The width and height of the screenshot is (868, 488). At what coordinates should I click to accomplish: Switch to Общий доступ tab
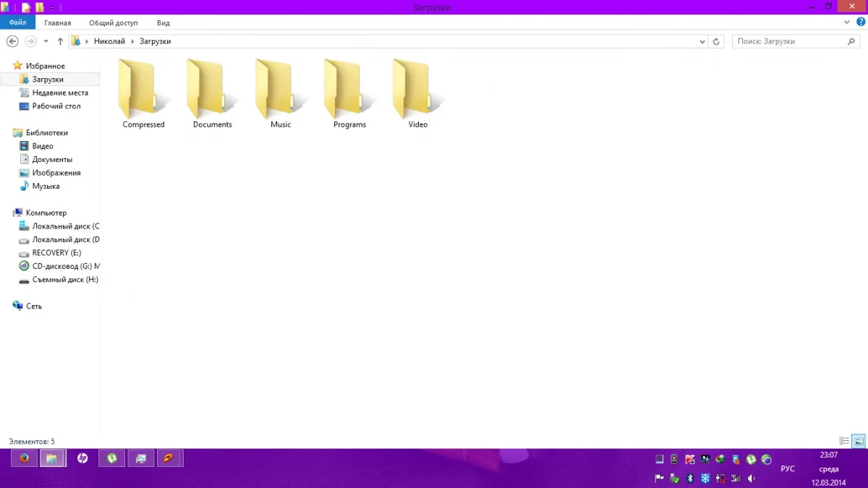click(x=114, y=23)
